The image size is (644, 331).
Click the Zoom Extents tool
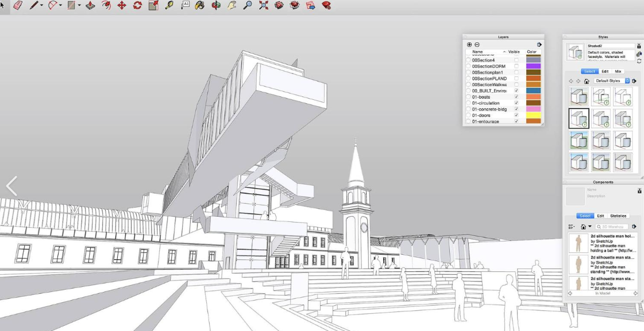pos(263,5)
